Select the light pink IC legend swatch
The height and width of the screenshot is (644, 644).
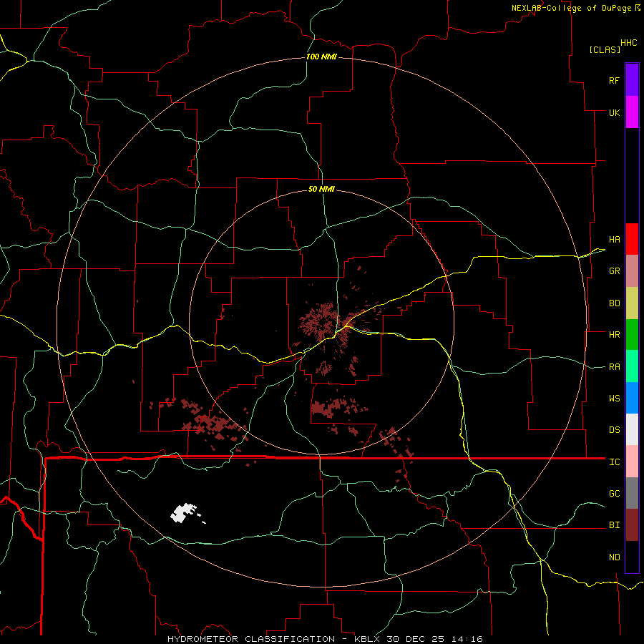point(632,462)
